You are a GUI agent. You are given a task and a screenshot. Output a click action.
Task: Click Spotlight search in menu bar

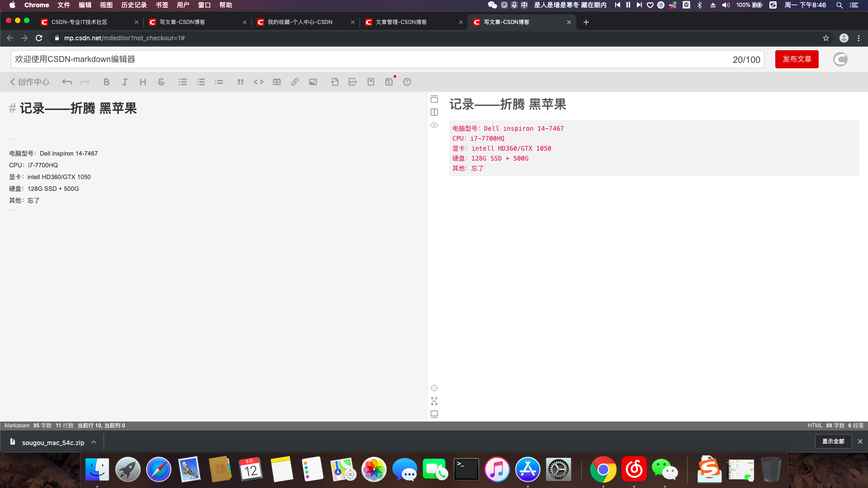click(x=839, y=5)
